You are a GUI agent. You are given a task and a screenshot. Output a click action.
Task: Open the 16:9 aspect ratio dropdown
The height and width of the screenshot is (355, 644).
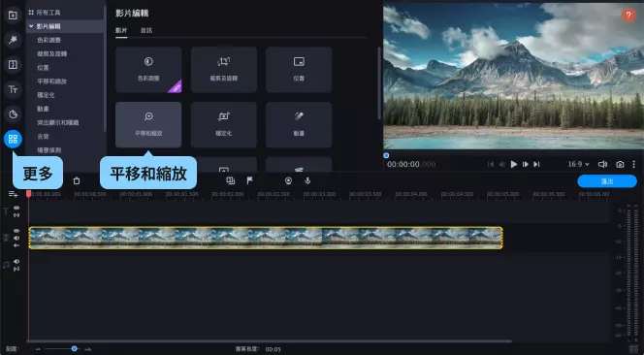(578, 164)
